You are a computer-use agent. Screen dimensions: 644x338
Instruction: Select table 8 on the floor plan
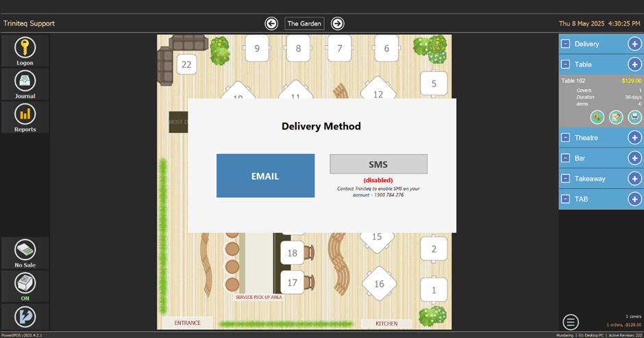tap(299, 48)
